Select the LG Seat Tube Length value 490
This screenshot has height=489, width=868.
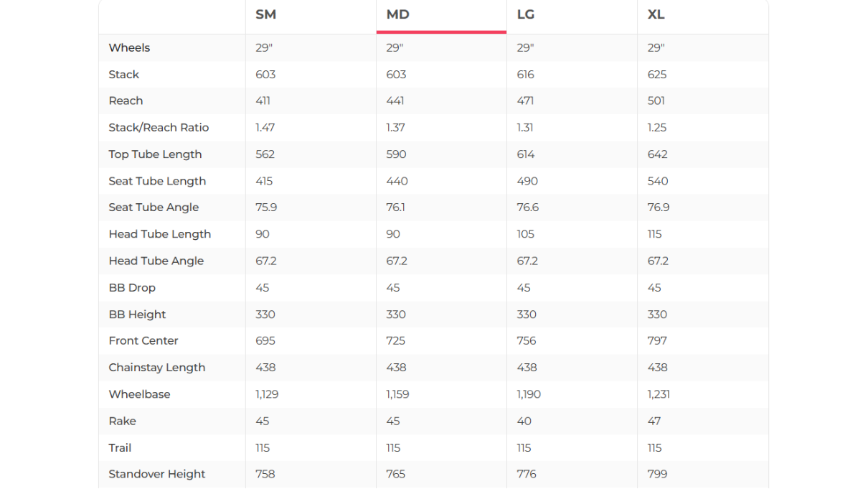coord(527,181)
